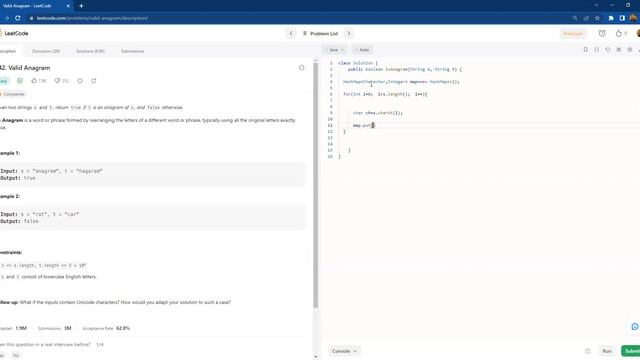
Task: Bookmark the page with the star icon
Action: point(598,18)
